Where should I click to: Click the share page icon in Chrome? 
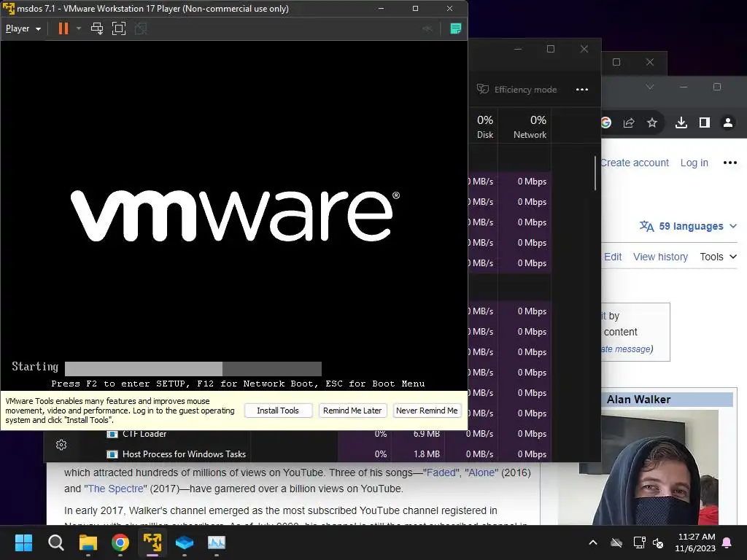coord(629,122)
